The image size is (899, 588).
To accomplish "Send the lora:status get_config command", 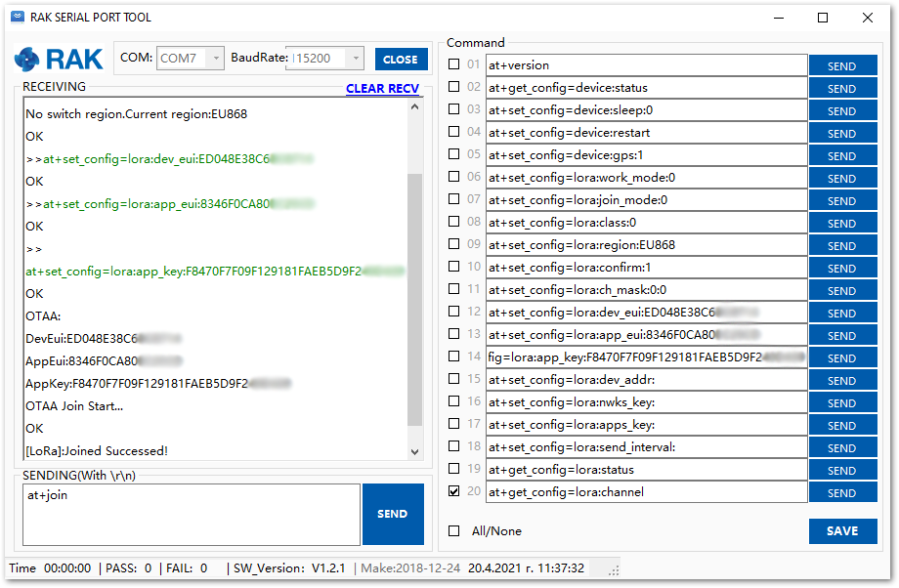I will pyautogui.click(x=842, y=470).
